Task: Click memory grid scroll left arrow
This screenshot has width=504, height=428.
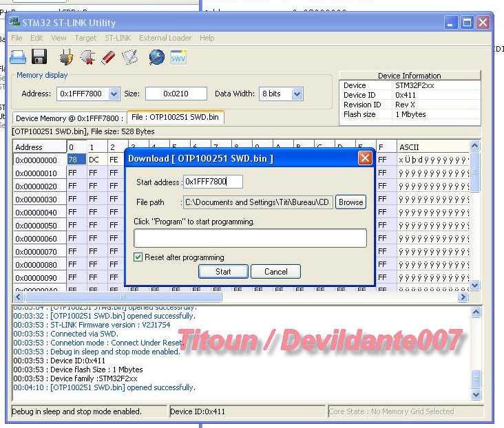Action: click(x=19, y=297)
